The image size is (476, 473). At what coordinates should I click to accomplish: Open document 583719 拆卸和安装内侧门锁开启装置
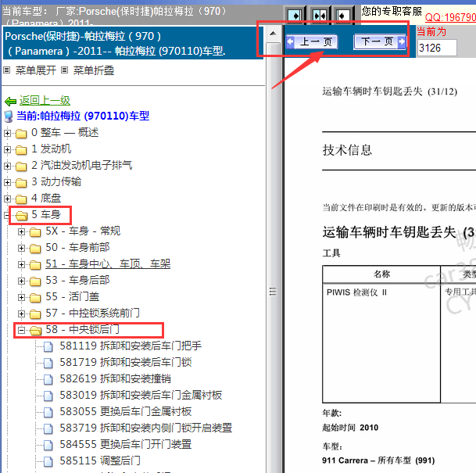pos(145,428)
